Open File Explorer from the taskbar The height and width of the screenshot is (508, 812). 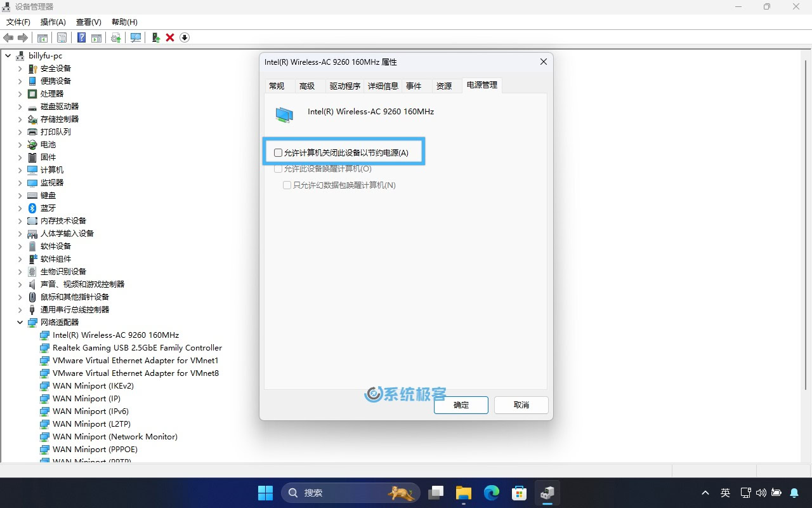point(464,493)
